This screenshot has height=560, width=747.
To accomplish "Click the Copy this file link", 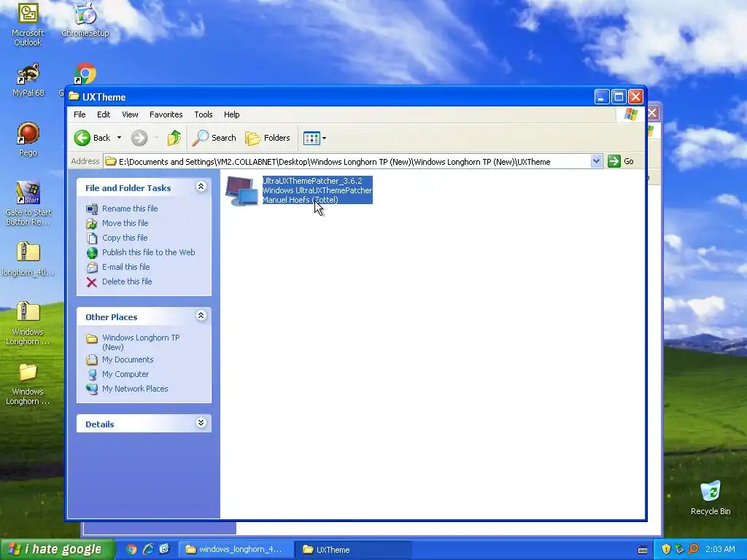I will (x=125, y=238).
